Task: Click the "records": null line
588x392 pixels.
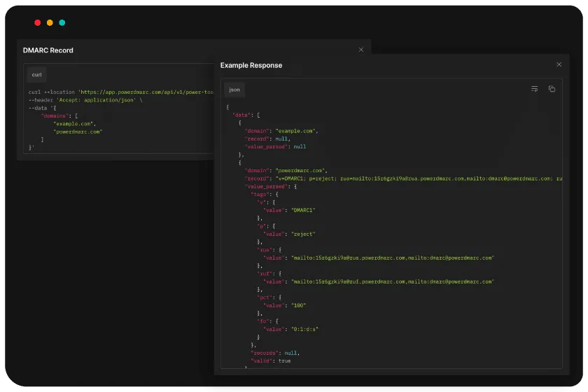Action: pos(275,353)
